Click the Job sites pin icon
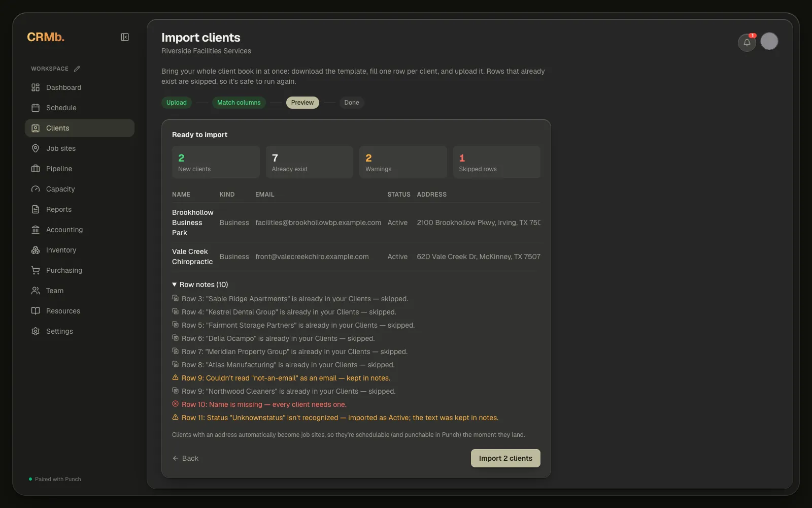The height and width of the screenshot is (508, 812). point(36,148)
